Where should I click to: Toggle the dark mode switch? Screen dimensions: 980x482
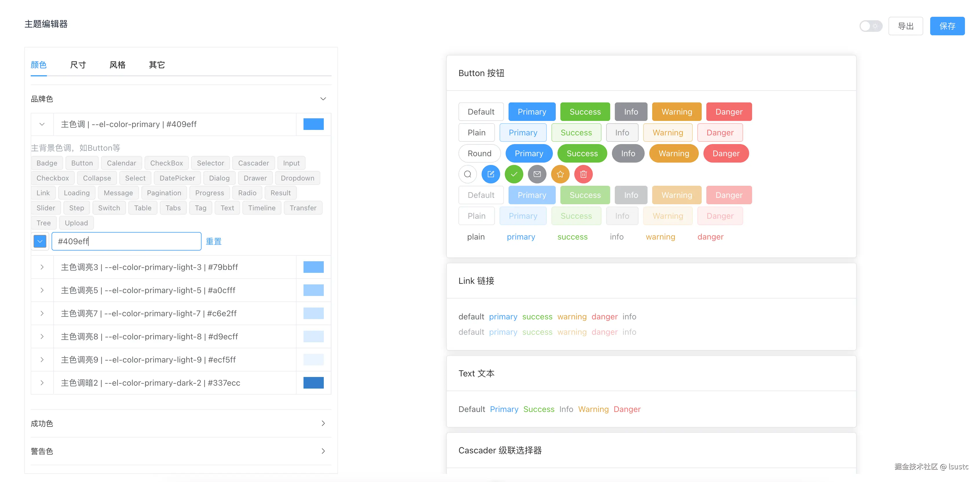click(x=871, y=26)
